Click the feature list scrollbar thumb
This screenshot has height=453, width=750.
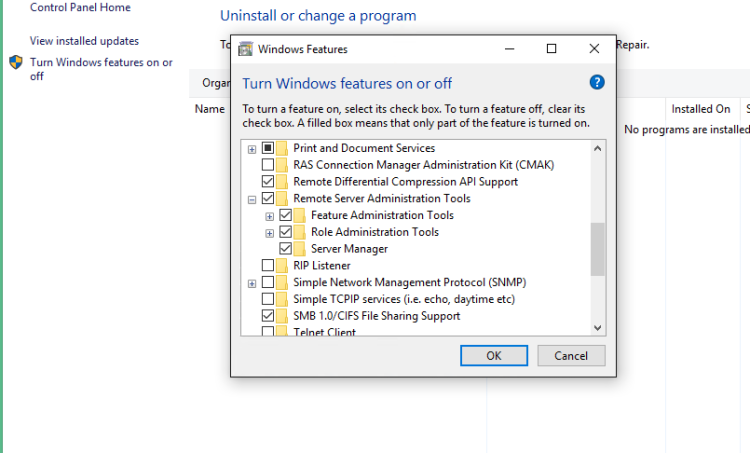point(598,248)
